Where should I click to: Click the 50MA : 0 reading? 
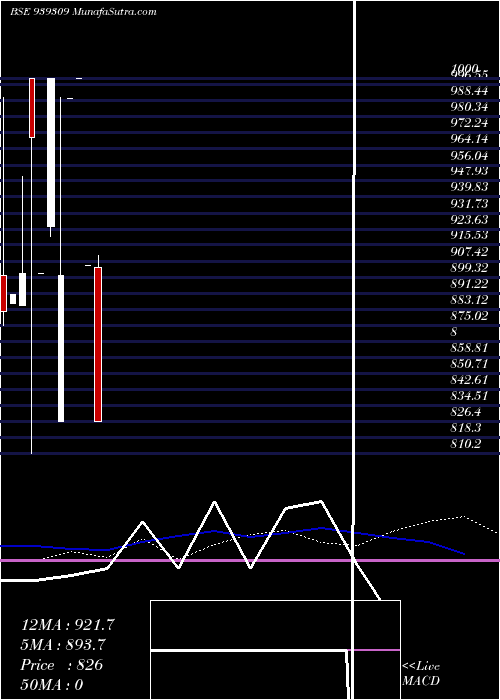pyautogui.click(x=52, y=685)
